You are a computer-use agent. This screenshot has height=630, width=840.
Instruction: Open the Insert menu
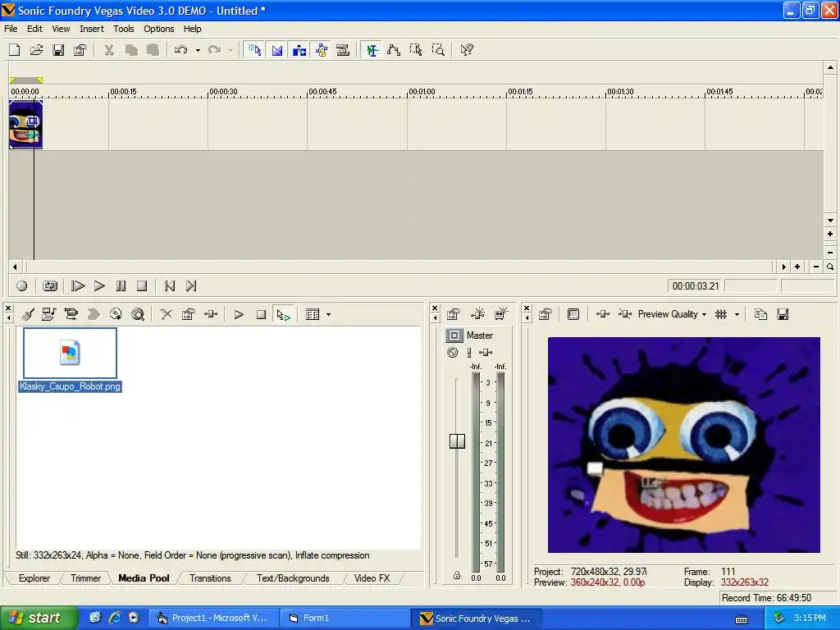coord(92,29)
